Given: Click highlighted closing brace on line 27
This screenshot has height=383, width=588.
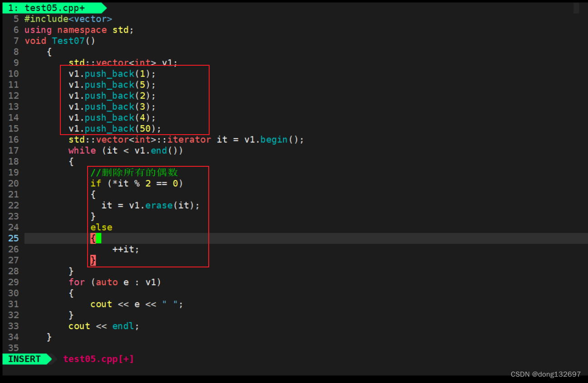Looking at the screenshot, I should coord(93,260).
